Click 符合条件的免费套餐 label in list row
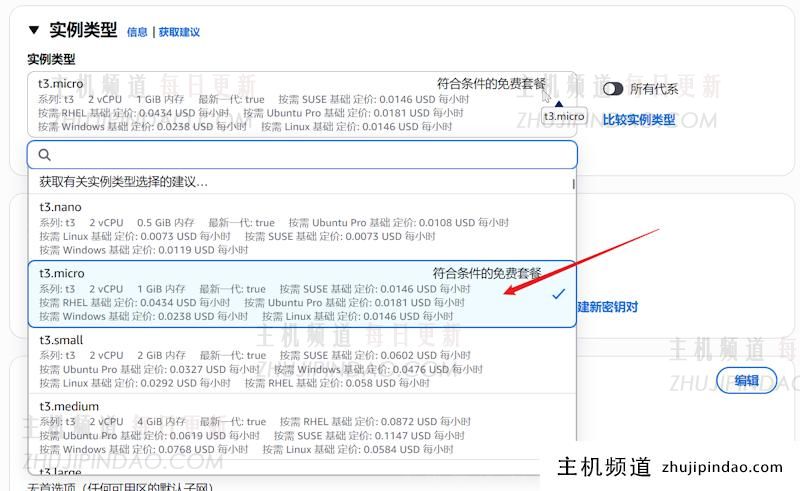The image size is (800, 491). tap(487, 273)
